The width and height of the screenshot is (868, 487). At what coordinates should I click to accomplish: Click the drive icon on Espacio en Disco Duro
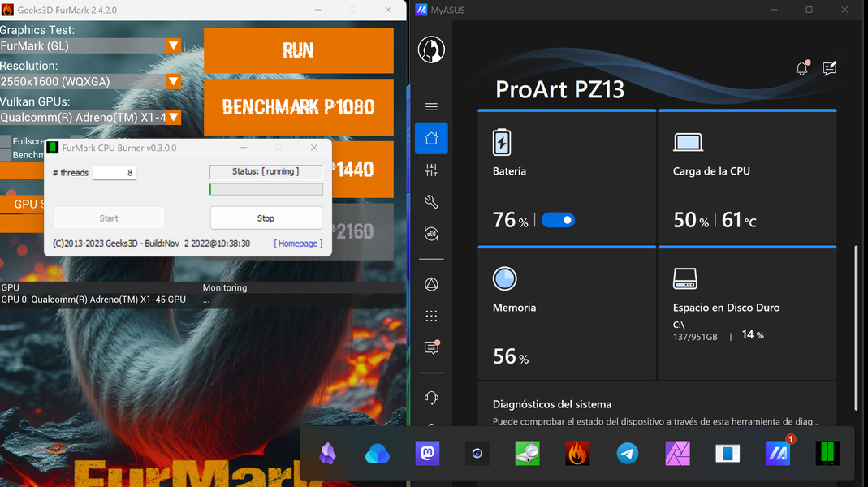click(x=684, y=278)
